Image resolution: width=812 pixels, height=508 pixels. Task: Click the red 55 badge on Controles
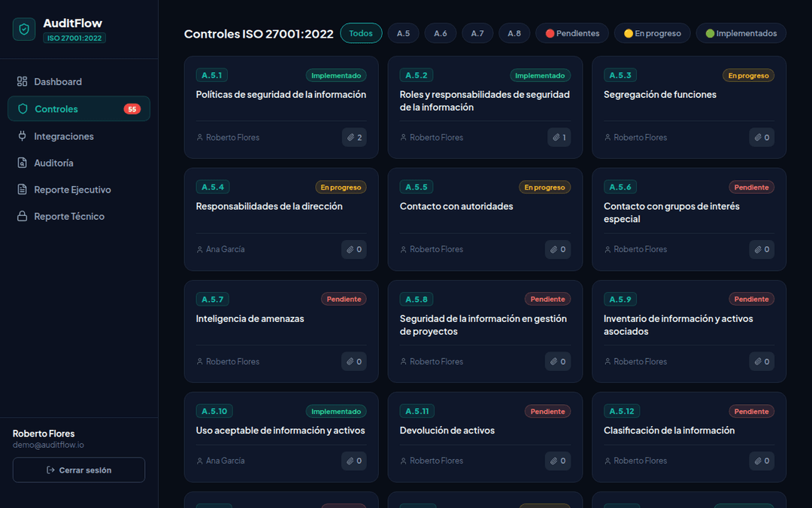pos(132,109)
